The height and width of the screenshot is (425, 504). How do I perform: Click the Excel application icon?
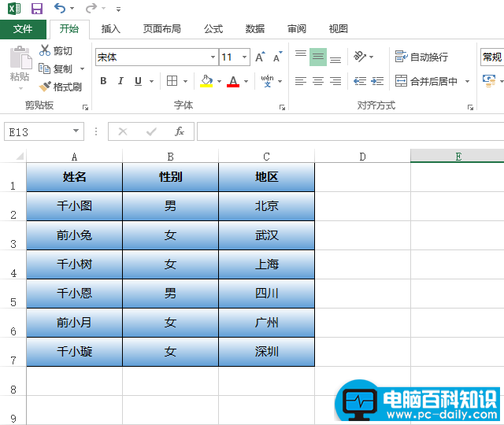[x=14, y=9]
